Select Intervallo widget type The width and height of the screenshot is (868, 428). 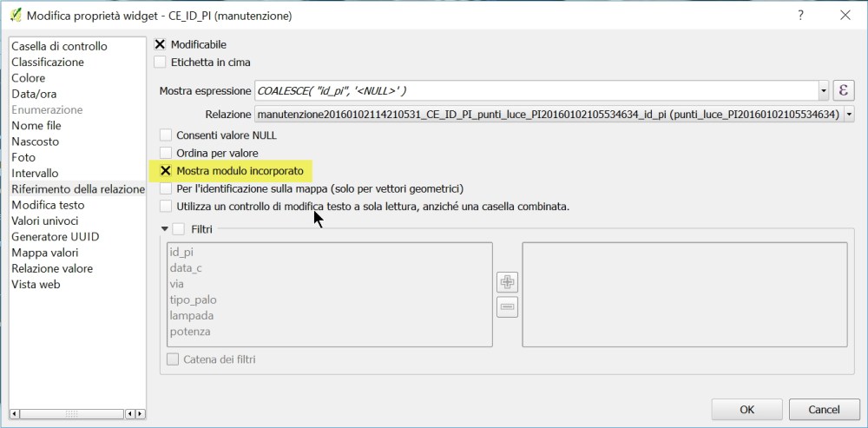tap(35, 174)
